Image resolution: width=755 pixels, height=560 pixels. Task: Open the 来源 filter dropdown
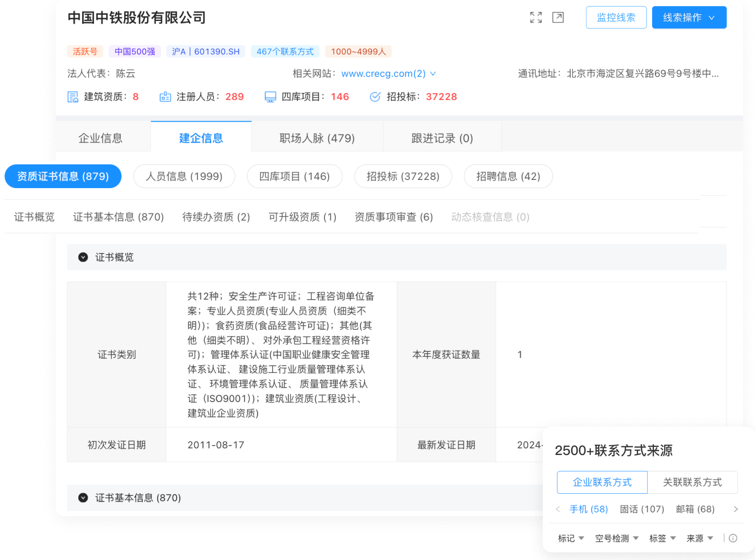coord(700,538)
